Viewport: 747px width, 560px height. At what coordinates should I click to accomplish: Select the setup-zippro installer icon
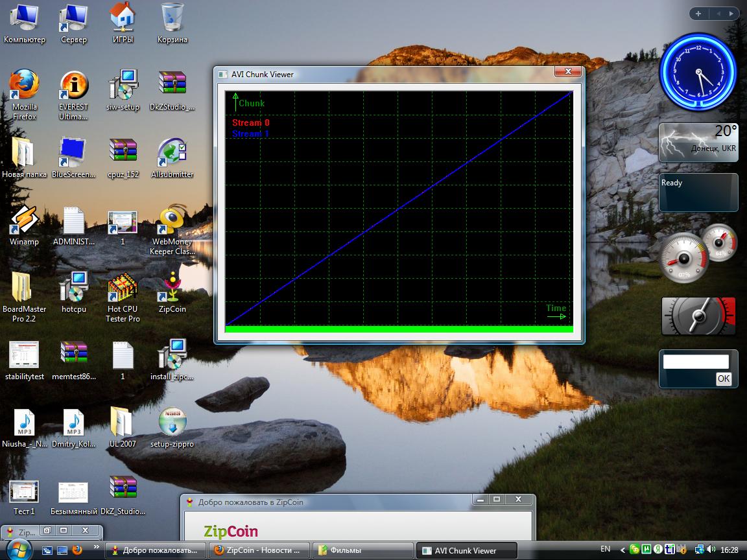tap(172, 423)
